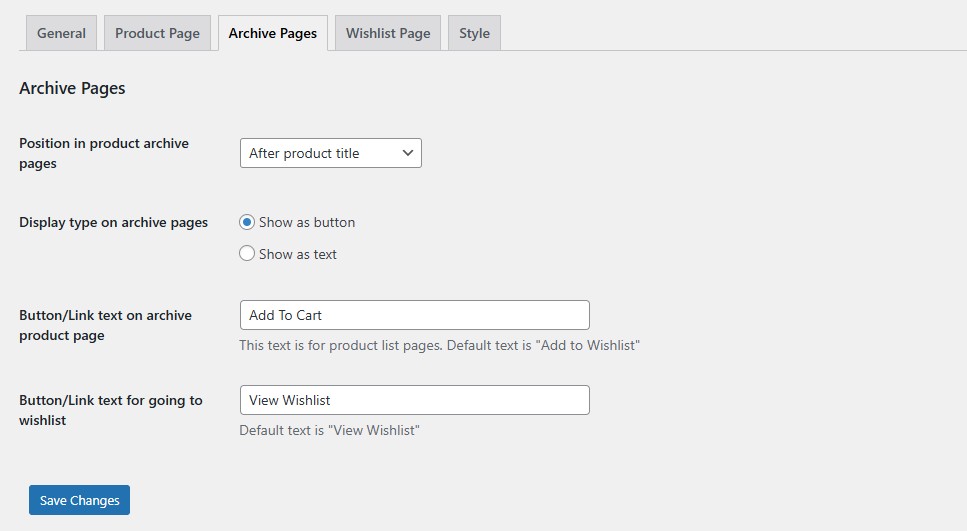Select the Archive Pages tab
This screenshot has height=531, width=967.
point(272,33)
